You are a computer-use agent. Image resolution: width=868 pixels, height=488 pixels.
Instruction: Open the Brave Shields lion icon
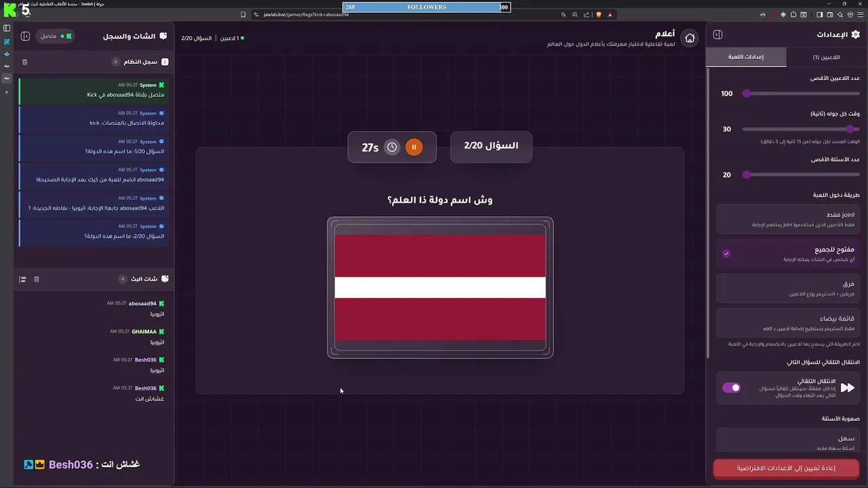click(x=598, y=14)
